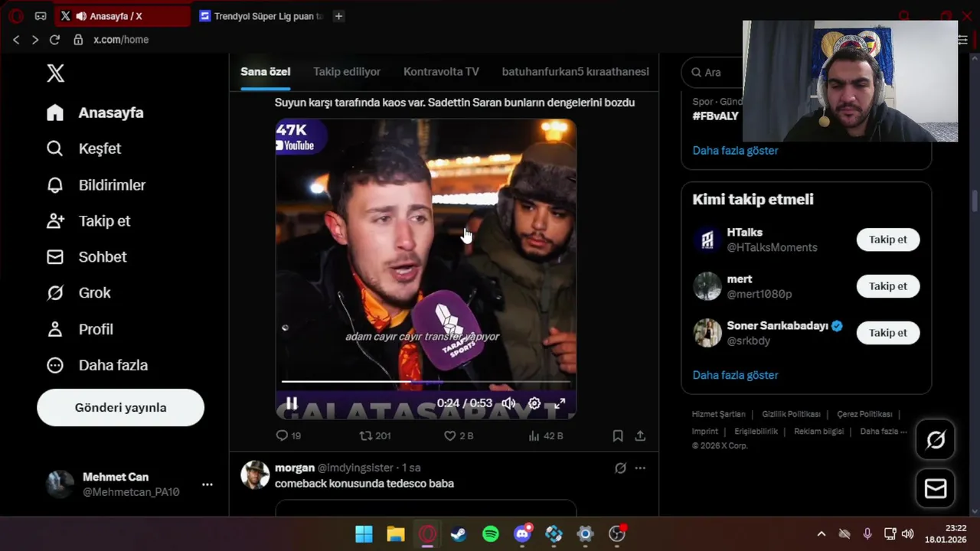
Task: Open Bildirimler notifications
Action: [96, 185]
